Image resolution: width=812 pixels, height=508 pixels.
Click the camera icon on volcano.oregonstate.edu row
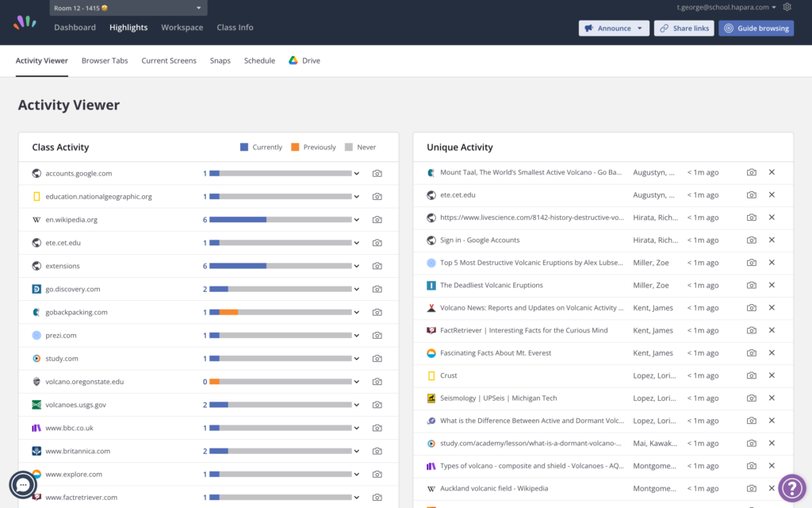377,381
